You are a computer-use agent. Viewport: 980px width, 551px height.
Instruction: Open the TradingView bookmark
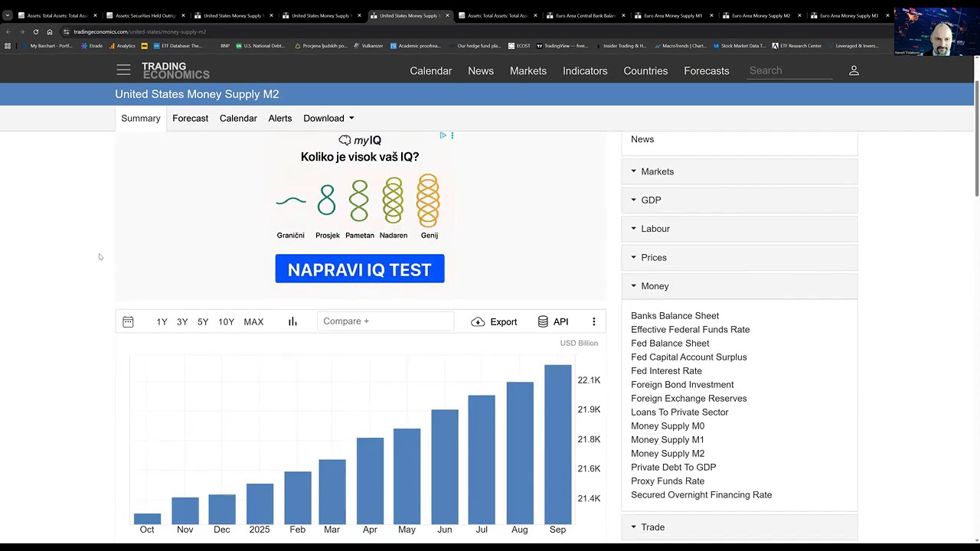(562, 46)
